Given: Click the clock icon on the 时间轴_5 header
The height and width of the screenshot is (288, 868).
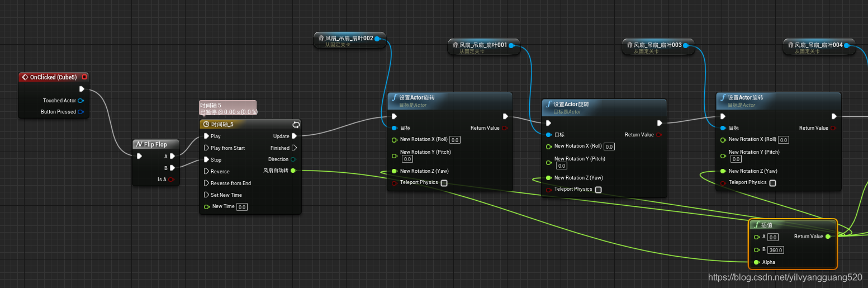Looking at the screenshot, I should click(206, 124).
